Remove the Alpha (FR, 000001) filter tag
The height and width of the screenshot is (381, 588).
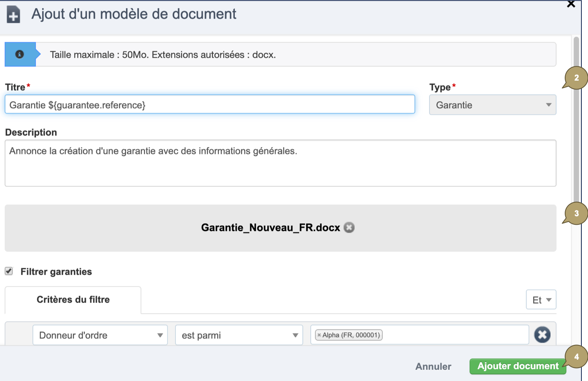click(319, 335)
